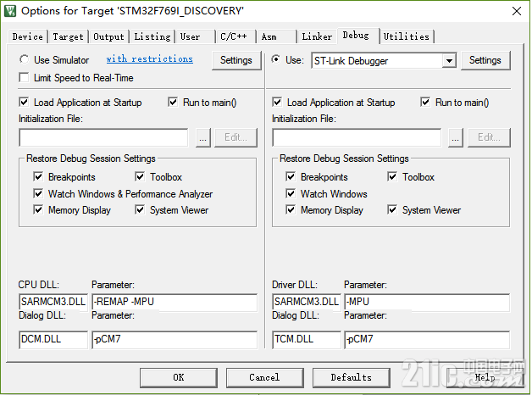Open simulator Settings button
Screen dimensions: 532x395
click(x=236, y=60)
